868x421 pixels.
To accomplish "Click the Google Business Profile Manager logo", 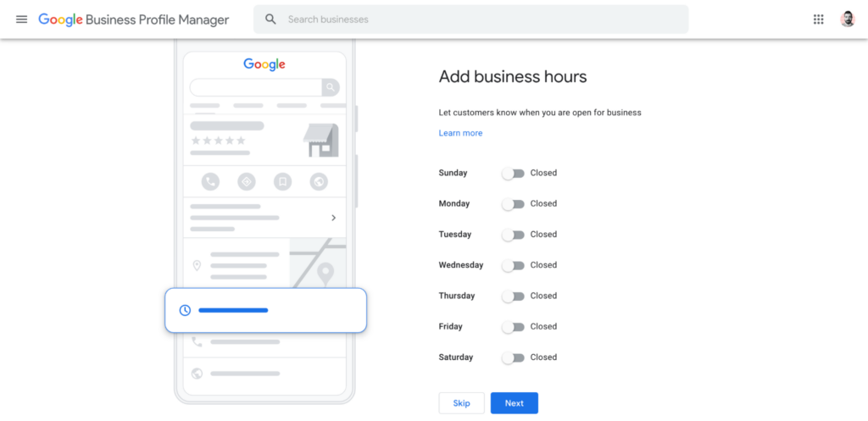I will (133, 19).
